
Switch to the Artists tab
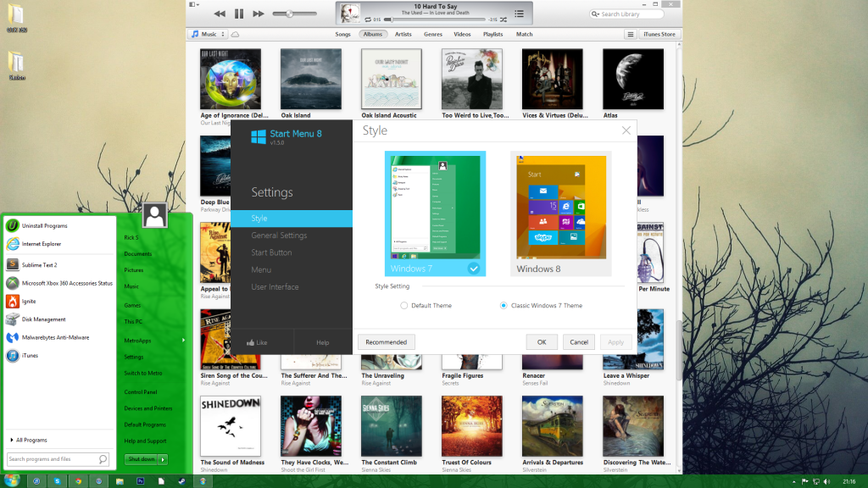[403, 34]
